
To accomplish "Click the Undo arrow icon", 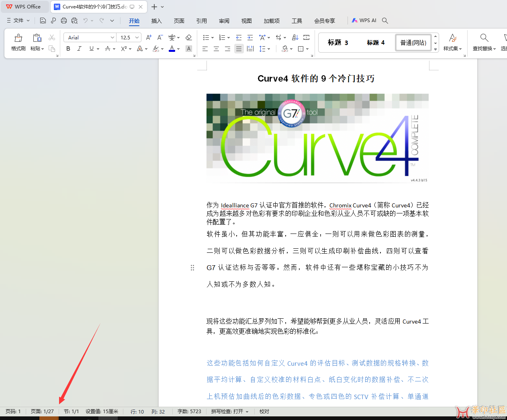I will [85, 20].
